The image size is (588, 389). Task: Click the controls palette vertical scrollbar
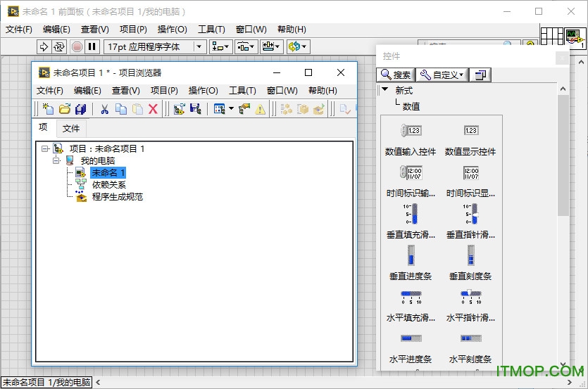pos(563,155)
